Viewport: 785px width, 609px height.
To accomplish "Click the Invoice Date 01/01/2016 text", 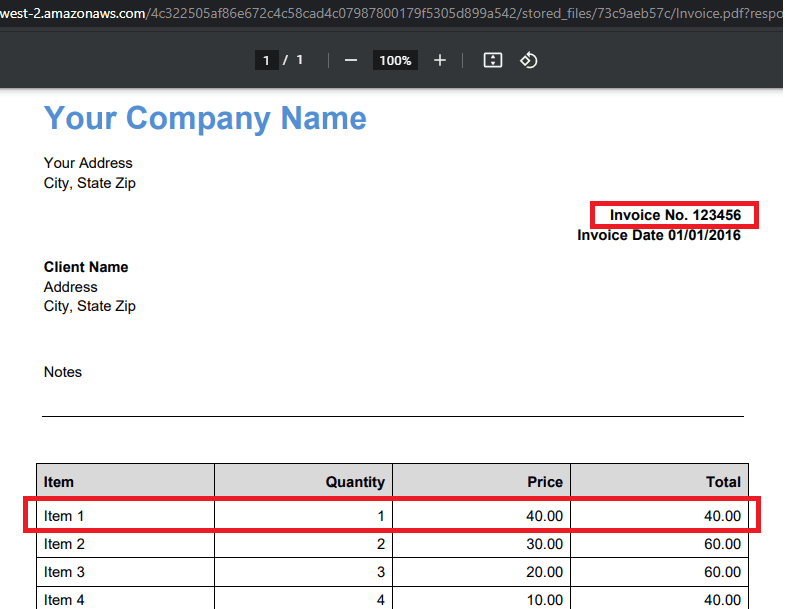I will click(659, 235).
